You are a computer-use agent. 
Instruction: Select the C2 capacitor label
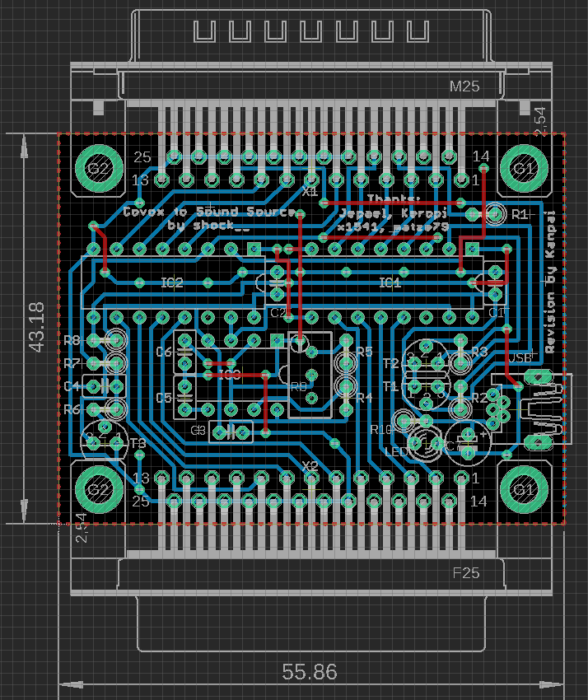278,312
